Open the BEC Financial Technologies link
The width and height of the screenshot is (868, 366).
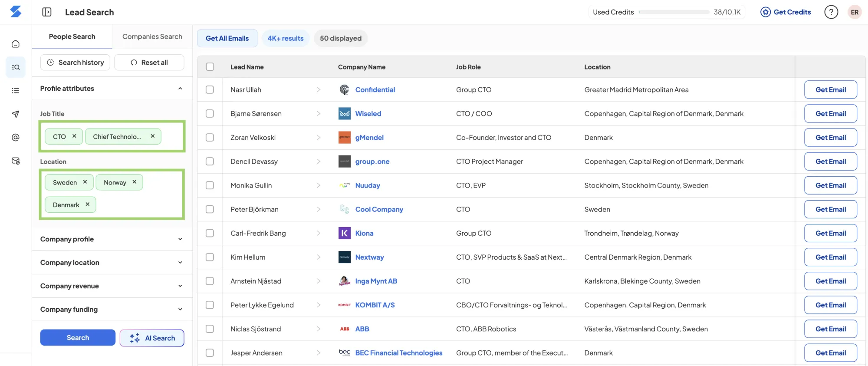[x=399, y=353]
